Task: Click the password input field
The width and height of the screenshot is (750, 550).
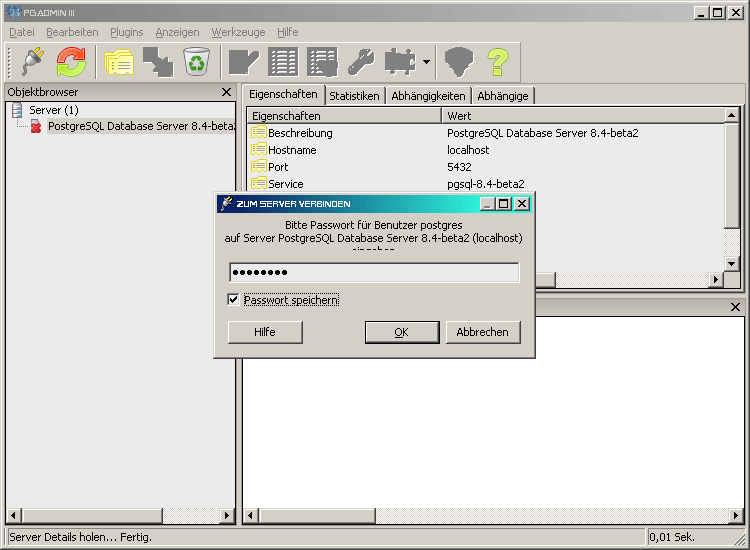Action: pos(374,273)
